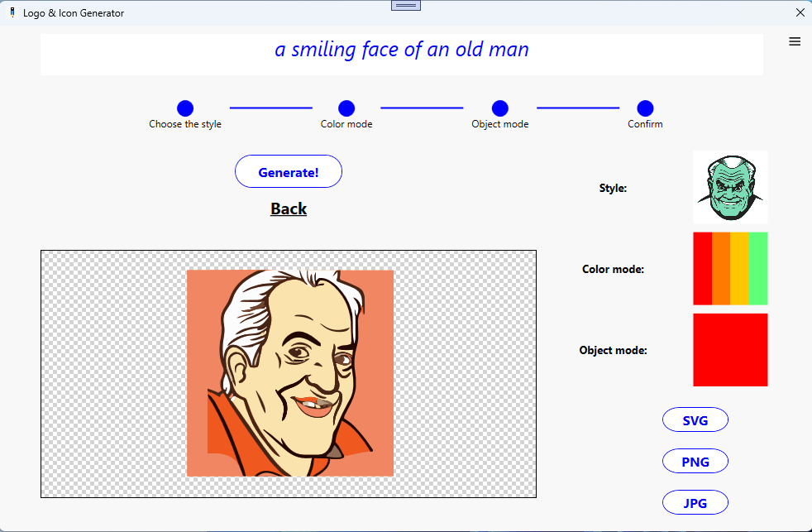
Task: Click the app icon in the title bar
Action: tap(12, 12)
